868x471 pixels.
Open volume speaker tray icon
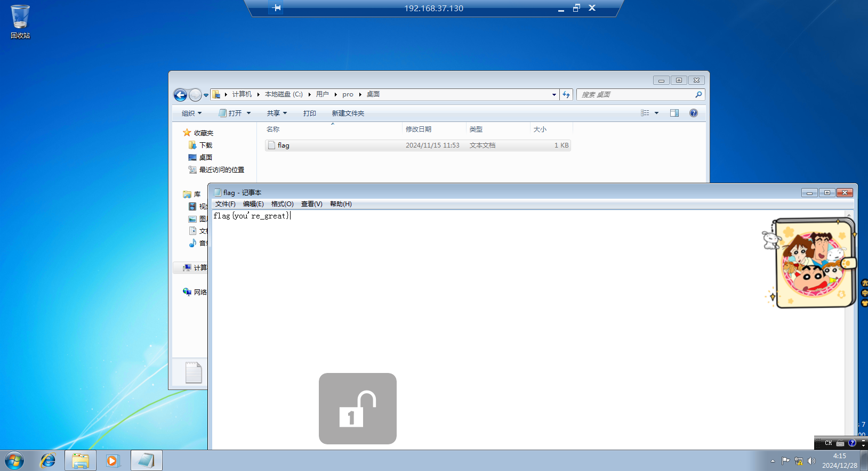tap(811, 461)
